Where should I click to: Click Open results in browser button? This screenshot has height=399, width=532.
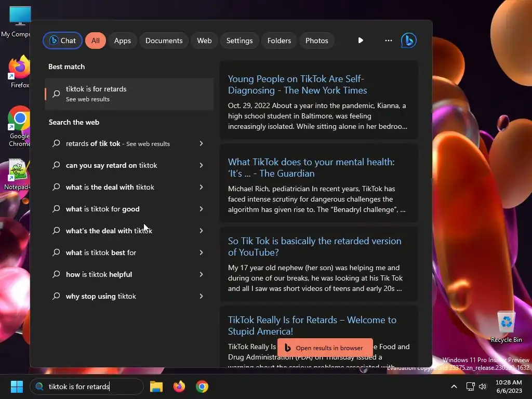[325, 348]
